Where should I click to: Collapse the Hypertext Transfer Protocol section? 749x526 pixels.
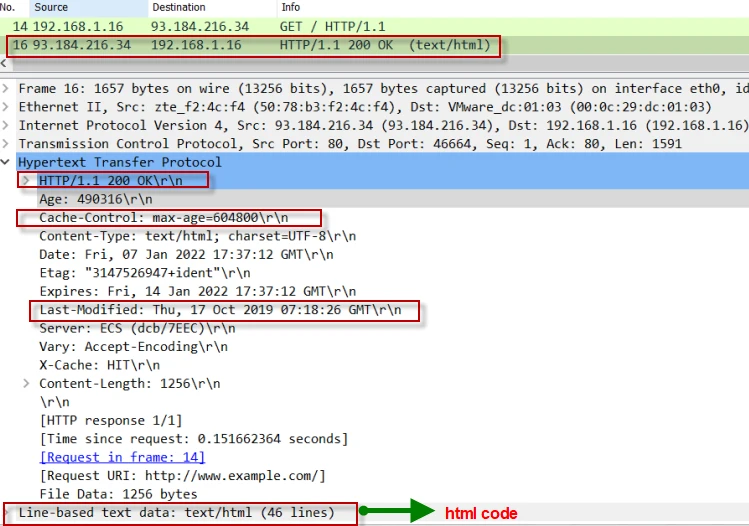(8, 162)
